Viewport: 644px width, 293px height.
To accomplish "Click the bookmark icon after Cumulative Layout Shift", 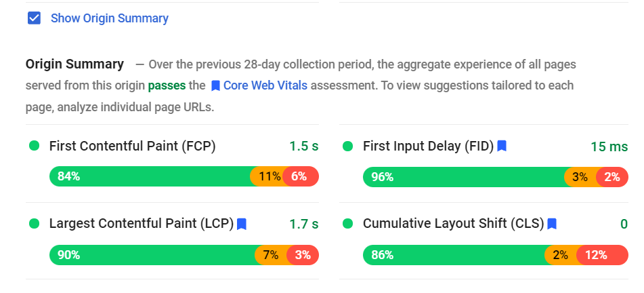I will pos(552,224).
